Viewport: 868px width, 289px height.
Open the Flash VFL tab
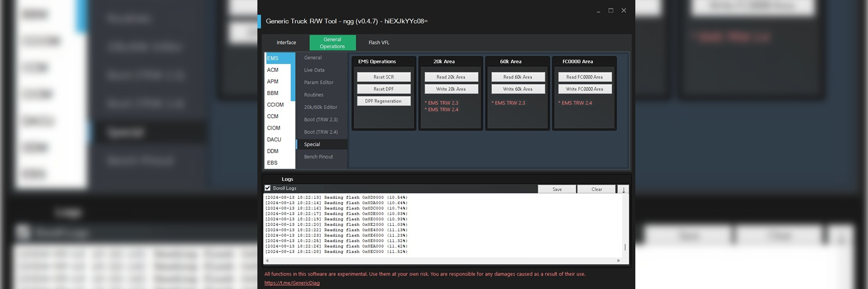(379, 43)
